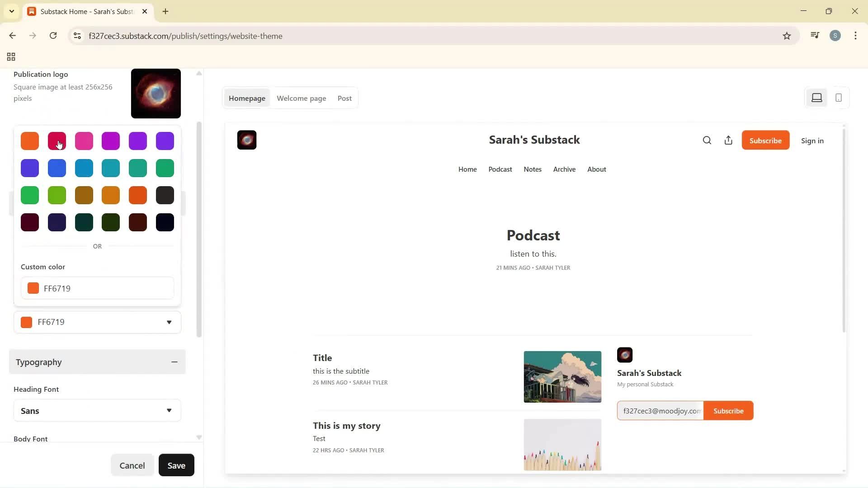The image size is (868, 488).
Task: Switch to desktop preview icon
Action: tap(816, 98)
